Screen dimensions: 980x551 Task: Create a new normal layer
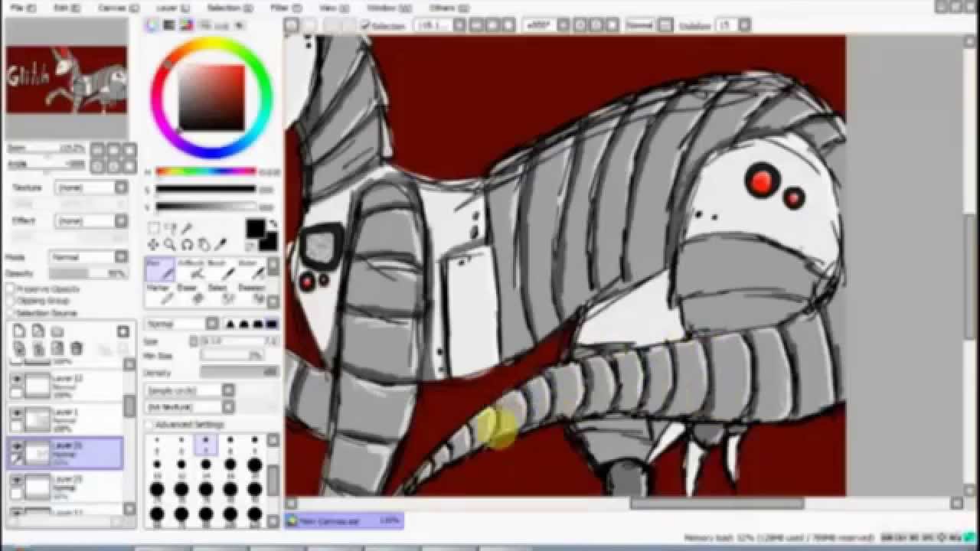coord(19,331)
